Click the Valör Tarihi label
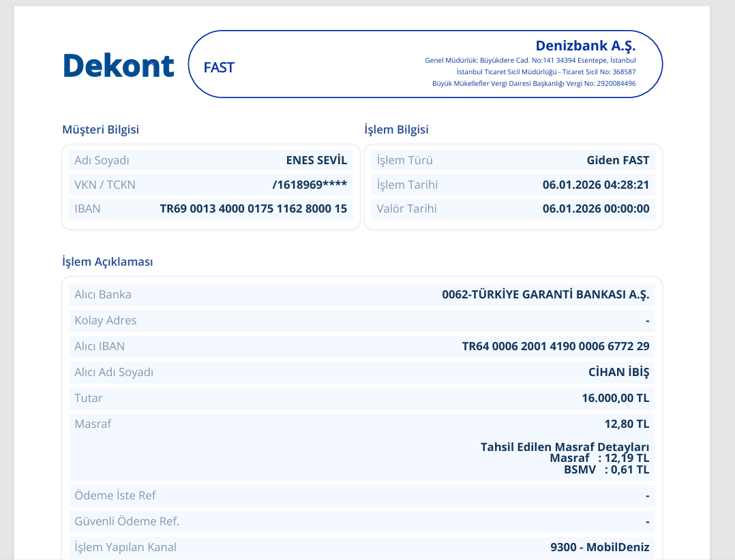The height and width of the screenshot is (560, 735). tap(406, 209)
